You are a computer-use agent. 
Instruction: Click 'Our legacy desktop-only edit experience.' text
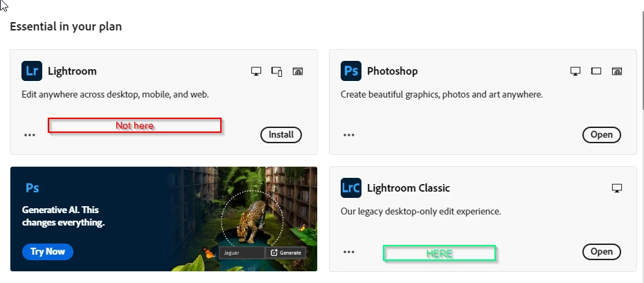(421, 212)
